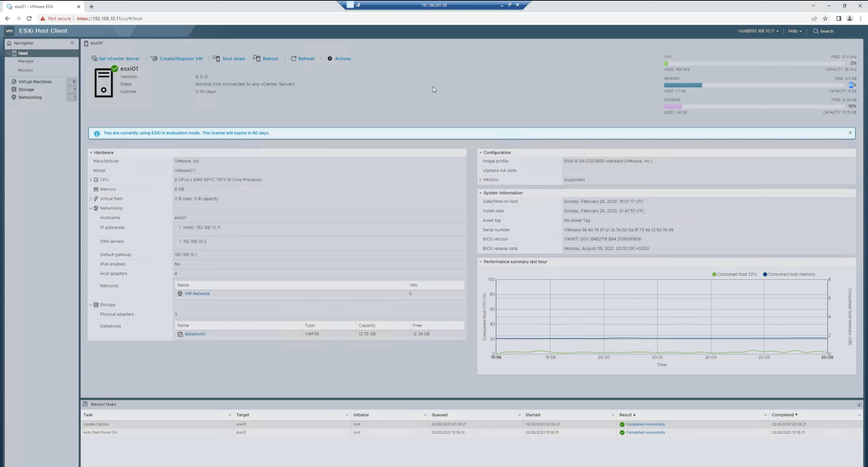Viewport: 868px width, 467px height.
Task: Open Virtual Machines in Navigator
Action: point(35,81)
